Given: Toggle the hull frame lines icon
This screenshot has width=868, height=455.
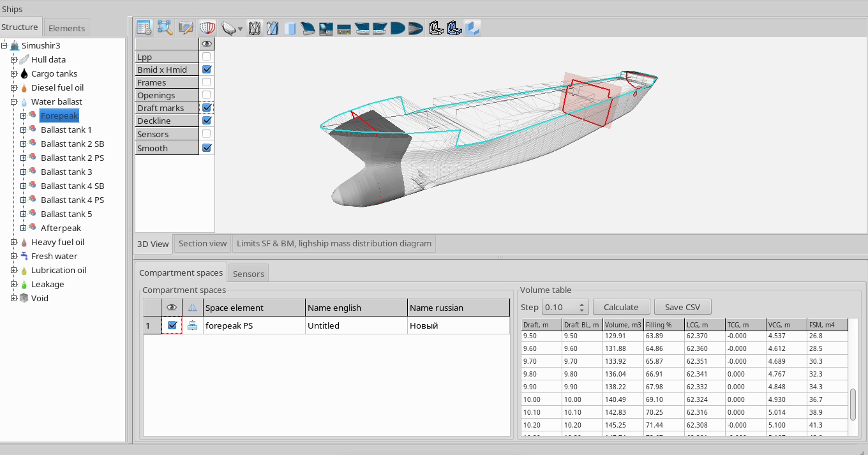Looking at the screenshot, I should [207, 28].
